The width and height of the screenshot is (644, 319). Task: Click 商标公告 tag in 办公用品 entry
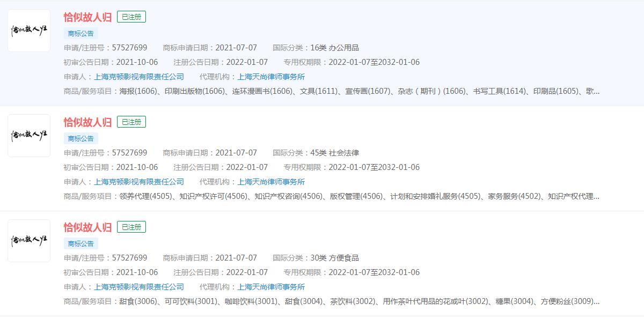click(80, 33)
